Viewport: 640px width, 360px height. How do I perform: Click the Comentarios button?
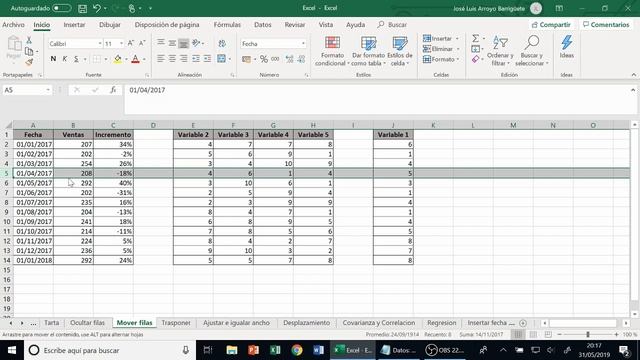tap(606, 25)
